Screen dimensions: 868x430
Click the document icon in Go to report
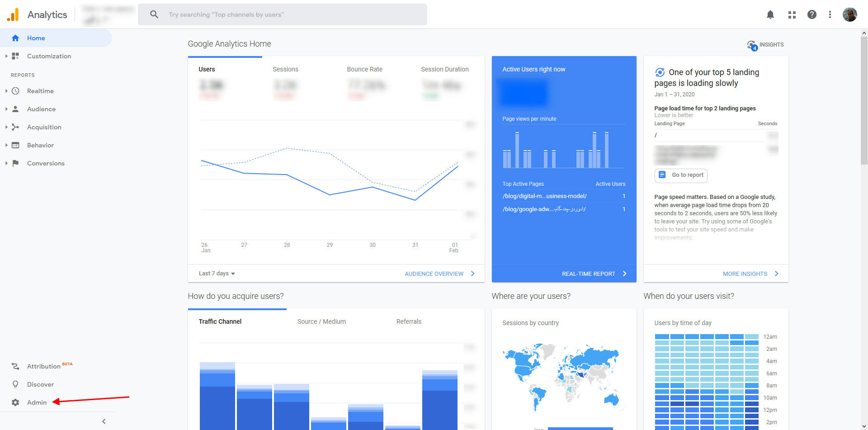tap(662, 175)
